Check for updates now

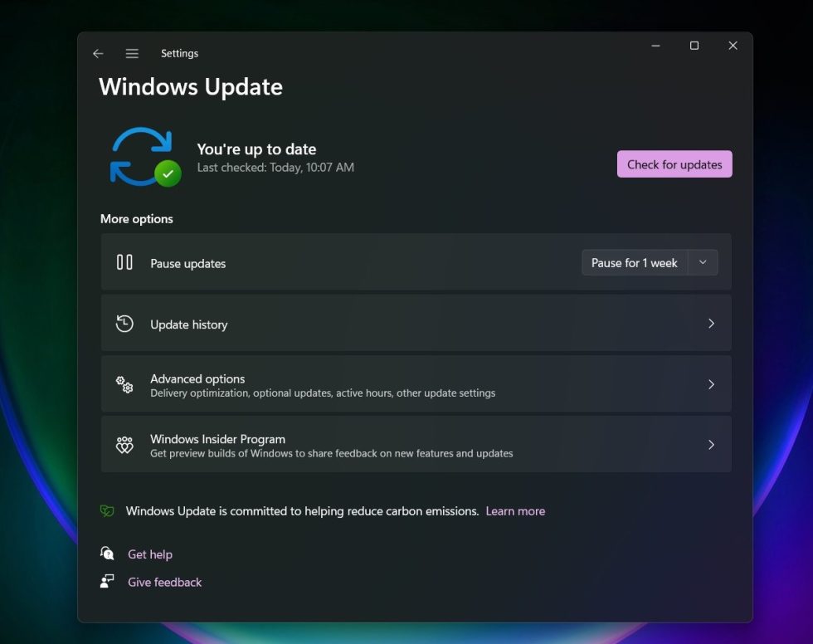tap(674, 164)
